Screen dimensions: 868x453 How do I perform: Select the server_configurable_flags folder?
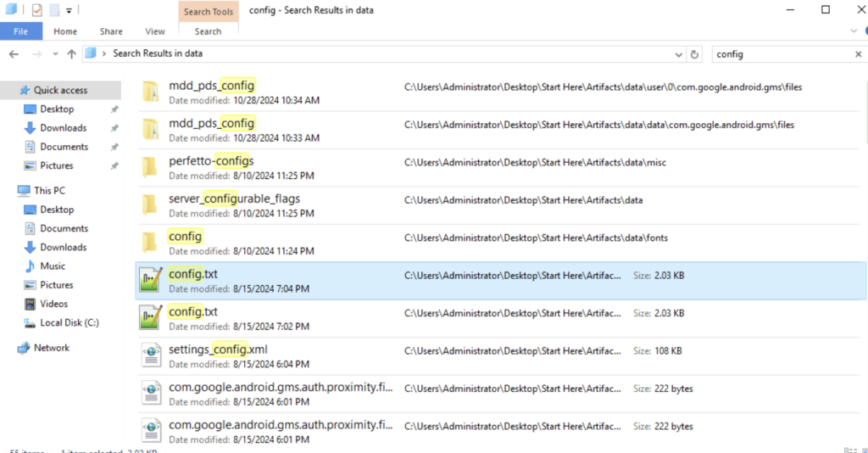point(234,199)
